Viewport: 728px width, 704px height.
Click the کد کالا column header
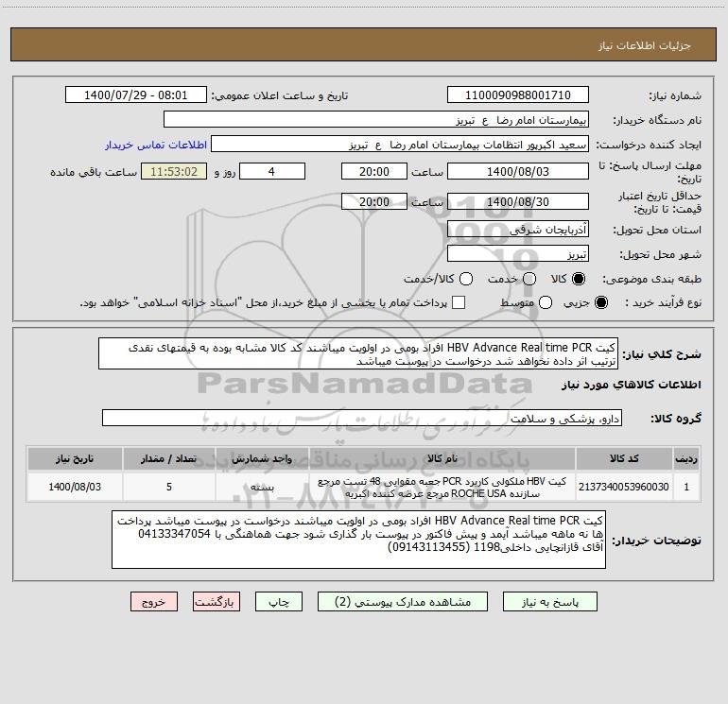[624, 458]
